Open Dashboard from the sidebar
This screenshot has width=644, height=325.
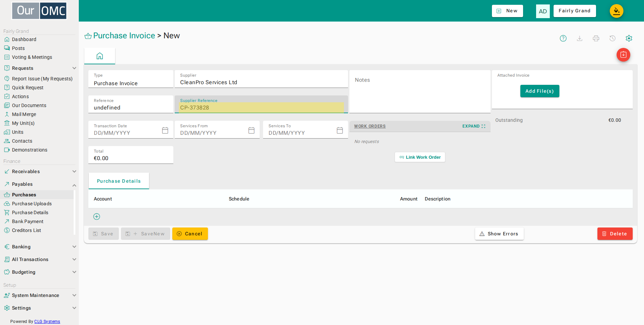(x=24, y=39)
